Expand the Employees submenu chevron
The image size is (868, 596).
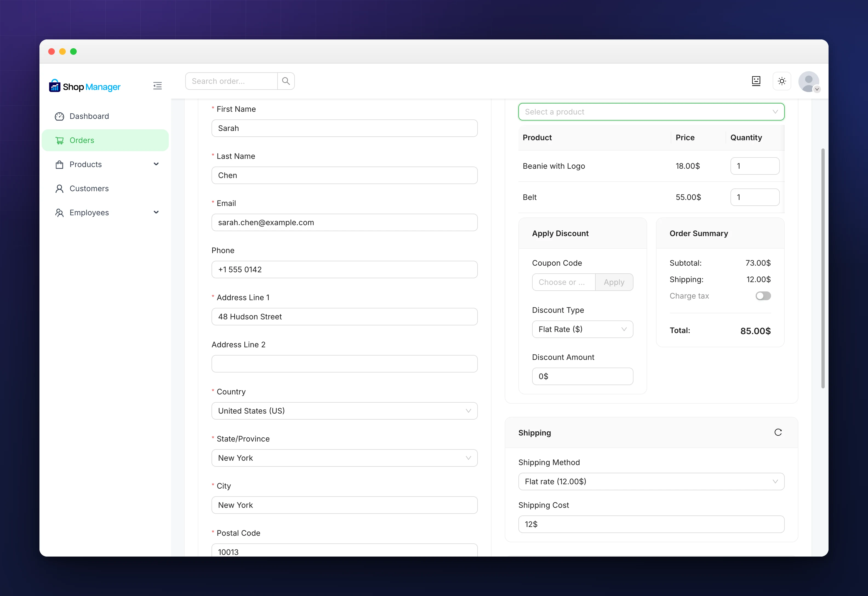tap(156, 213)
